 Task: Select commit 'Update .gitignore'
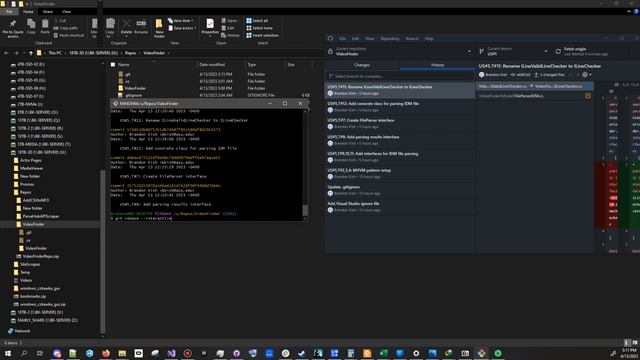pos(400,190)
